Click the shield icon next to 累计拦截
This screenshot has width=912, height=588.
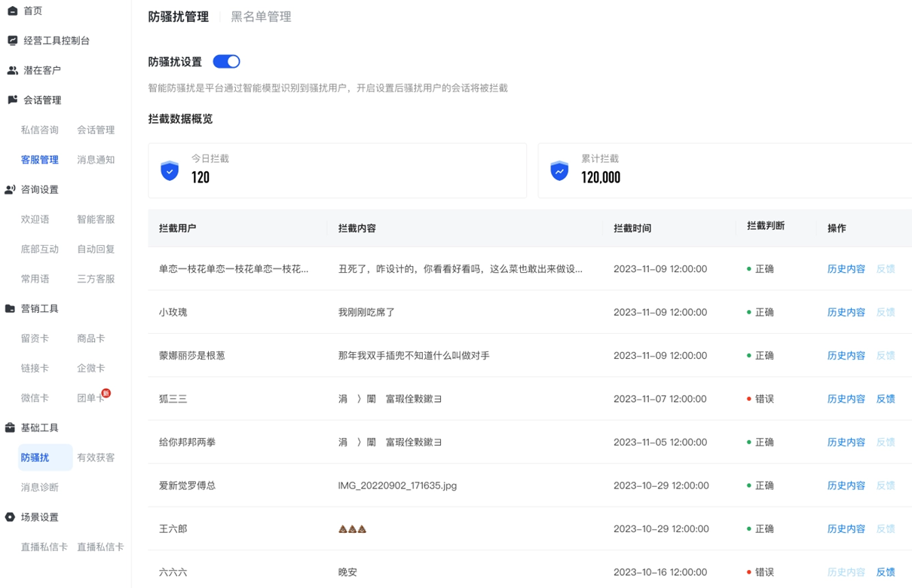click(558, 170)
